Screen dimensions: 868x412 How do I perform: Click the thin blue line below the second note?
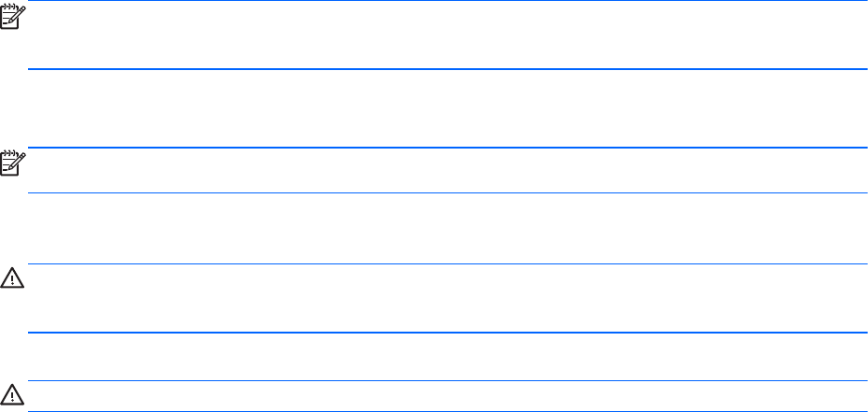click(x=447, y=192)
